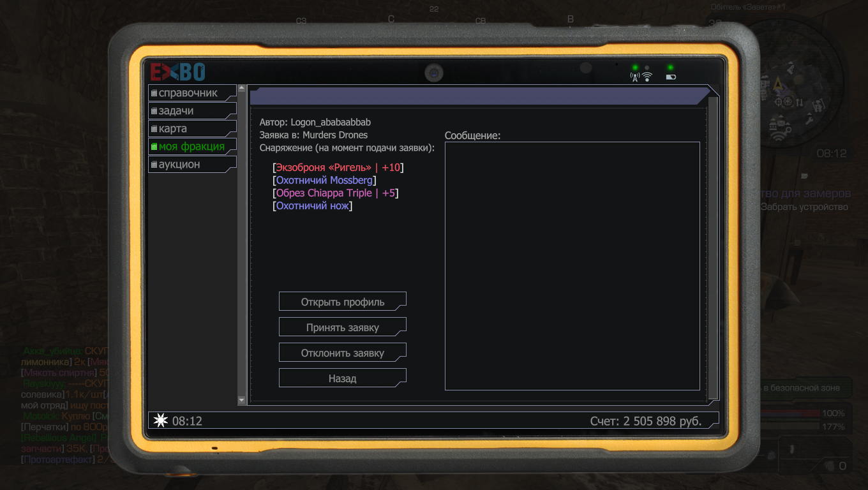868x490 pixels.
Task: Click the sun icon beside the clock
Action: click(161, 420)
